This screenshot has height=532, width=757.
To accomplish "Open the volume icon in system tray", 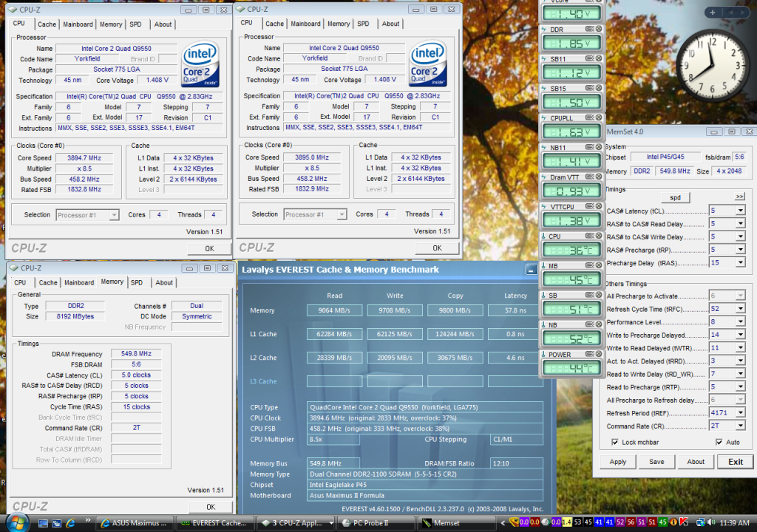I will [x=711, y=522].
